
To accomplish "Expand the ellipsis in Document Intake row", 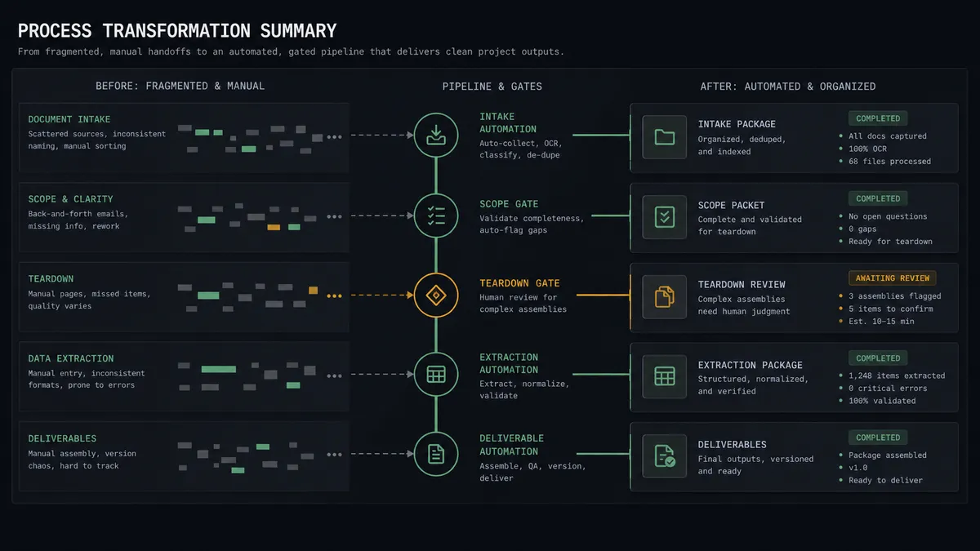I will click(x=334, y=137).
